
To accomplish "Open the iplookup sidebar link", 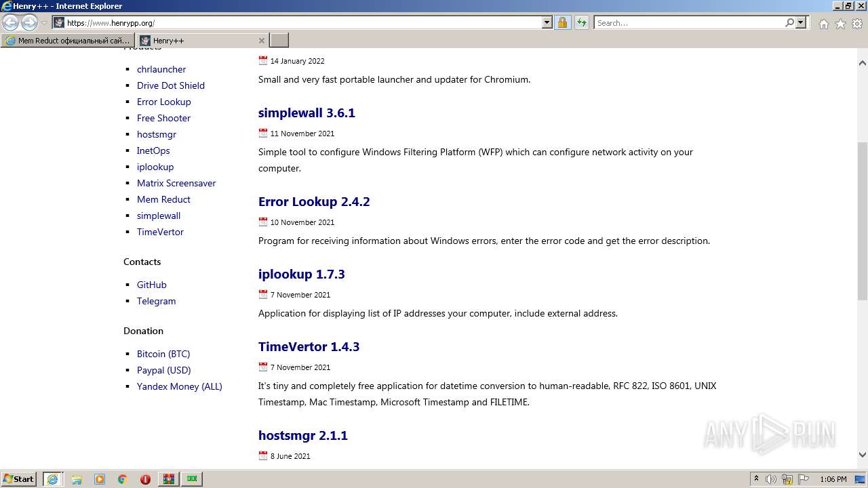I will [155, 167].
